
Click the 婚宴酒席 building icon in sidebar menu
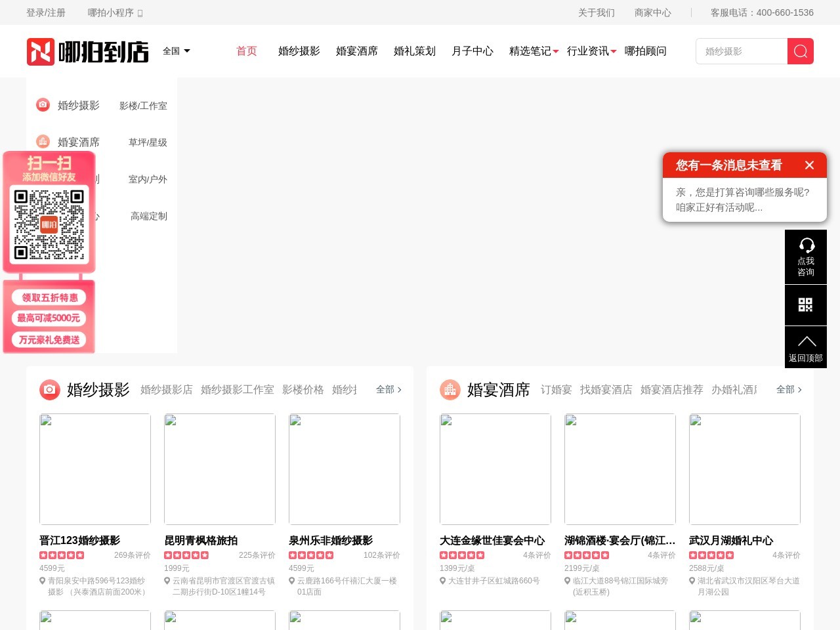coord(43,141)
